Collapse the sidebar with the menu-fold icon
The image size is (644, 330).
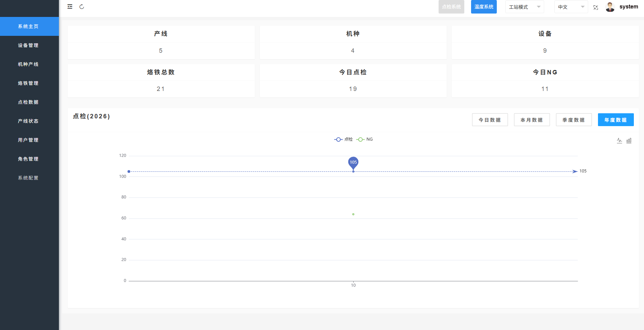(70, 6)
